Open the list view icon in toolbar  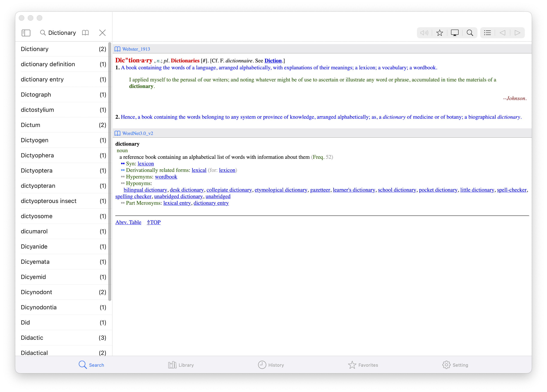[487, 33]
